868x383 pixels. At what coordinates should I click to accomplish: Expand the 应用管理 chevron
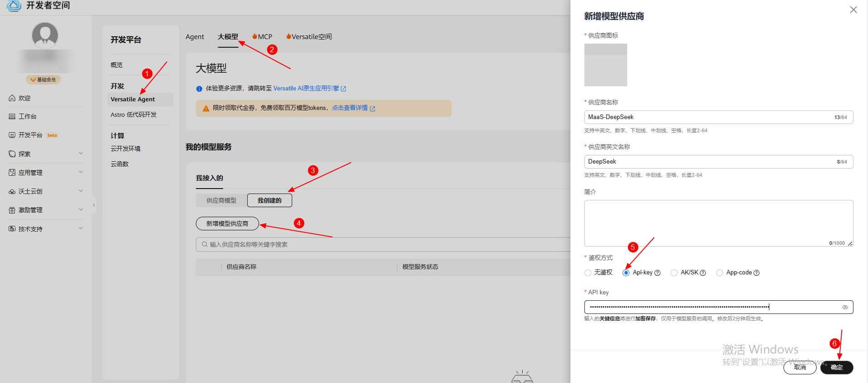[81, 172]
